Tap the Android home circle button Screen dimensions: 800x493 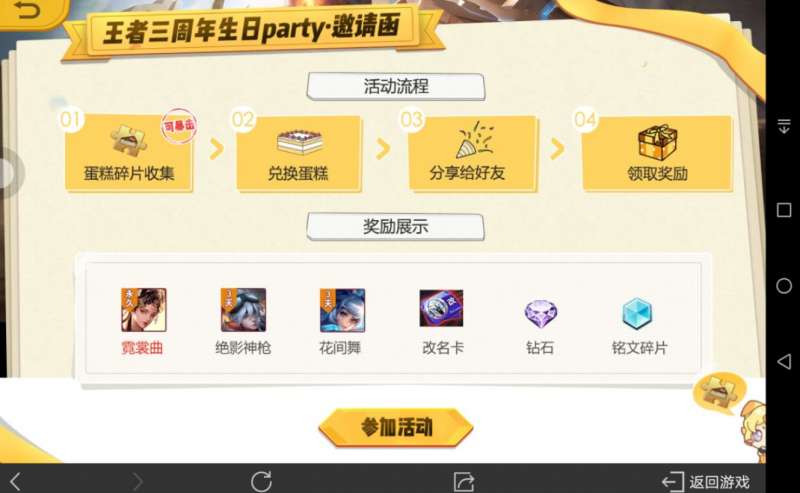click(784, 285)
